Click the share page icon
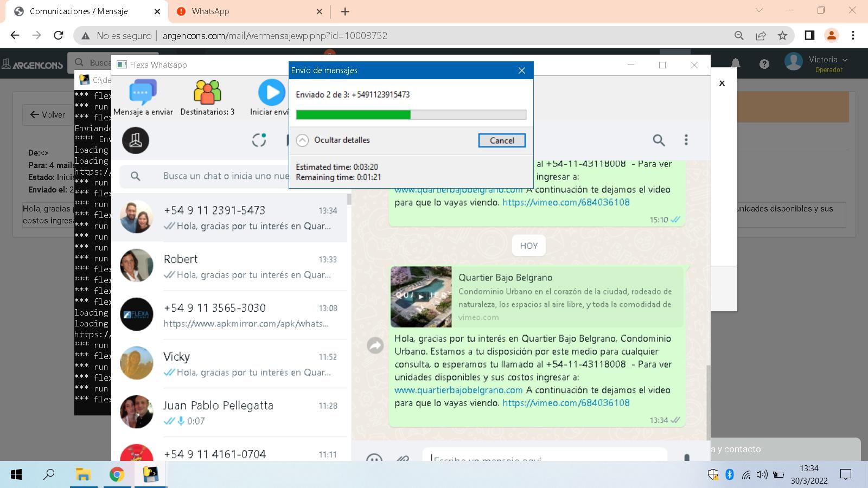The height and width of the screenshot is (488, 868). tap(761, 35)
